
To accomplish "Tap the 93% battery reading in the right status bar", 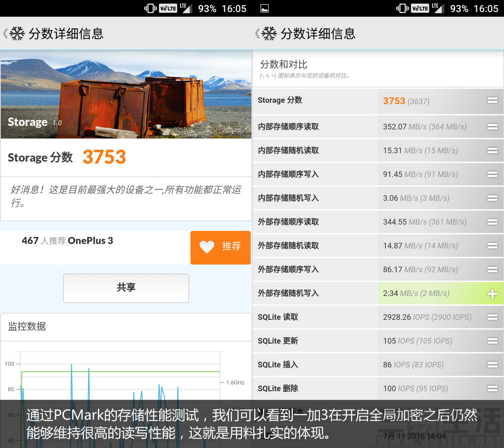I will point(459,9).
